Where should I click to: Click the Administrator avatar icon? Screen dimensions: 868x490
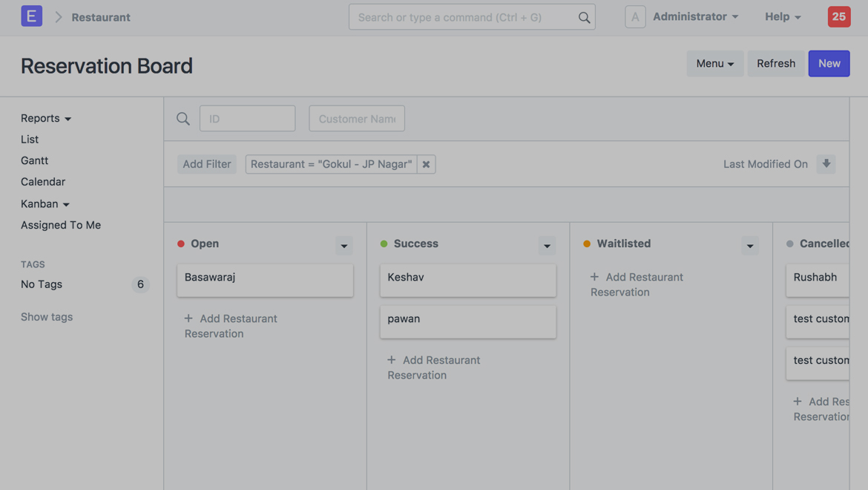tap(635, 16)
